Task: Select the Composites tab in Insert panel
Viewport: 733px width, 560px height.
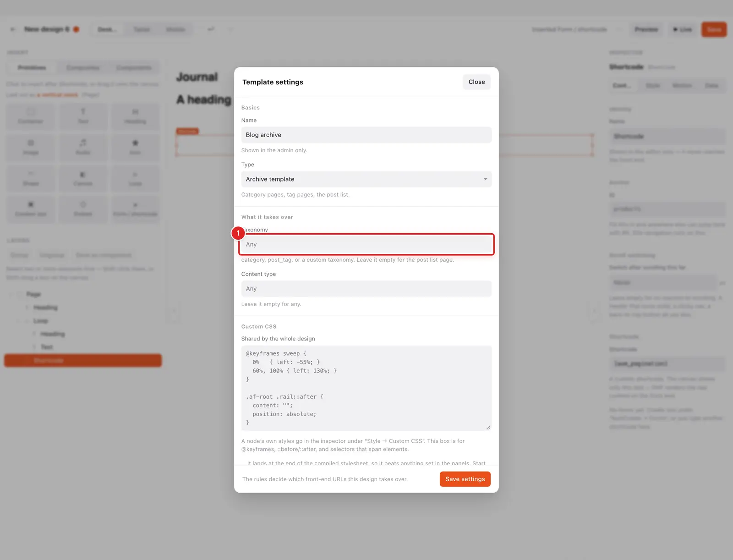Action: pos(83,68)
